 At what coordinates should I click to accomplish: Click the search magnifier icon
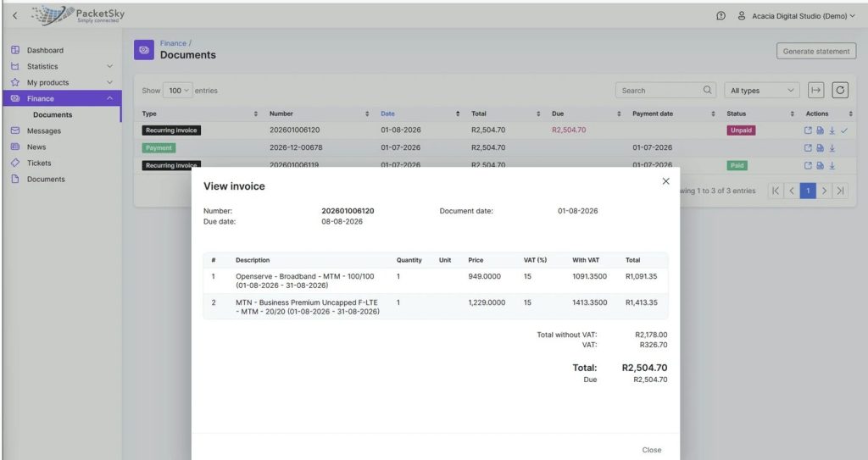point(707,91)
